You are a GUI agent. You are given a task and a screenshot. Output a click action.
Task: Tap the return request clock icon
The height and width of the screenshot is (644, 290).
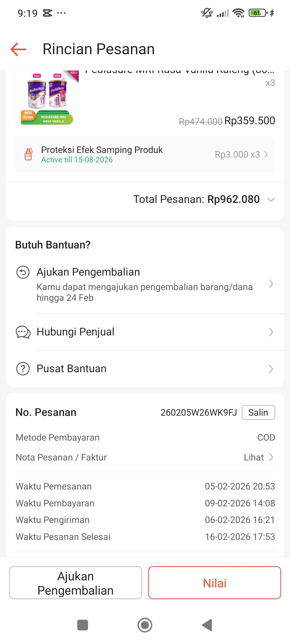23,272
